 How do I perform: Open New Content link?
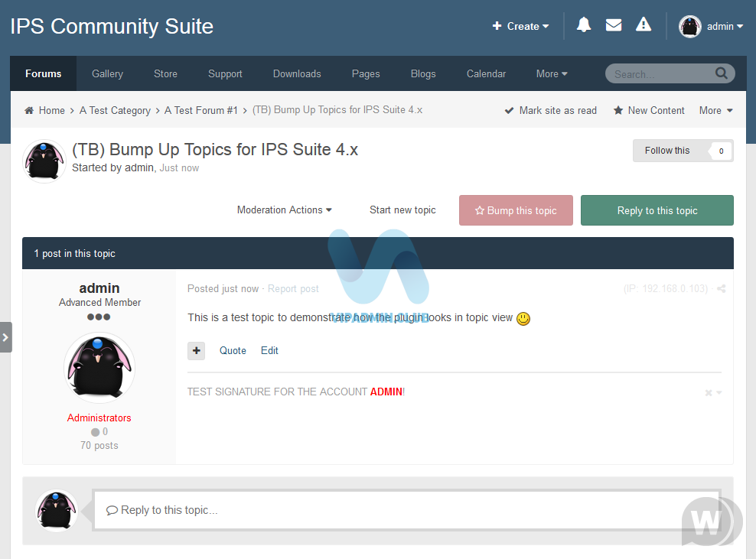(x=649, y=110)
